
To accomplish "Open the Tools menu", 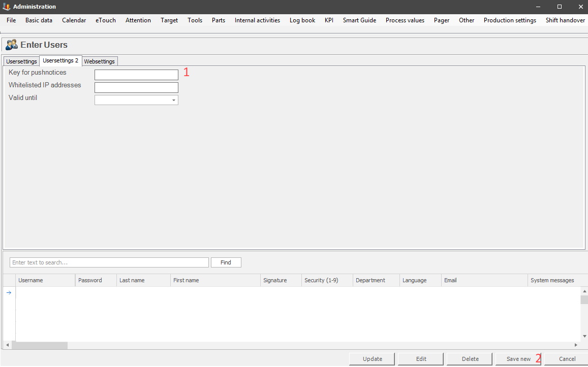I will tap(195, 20).
